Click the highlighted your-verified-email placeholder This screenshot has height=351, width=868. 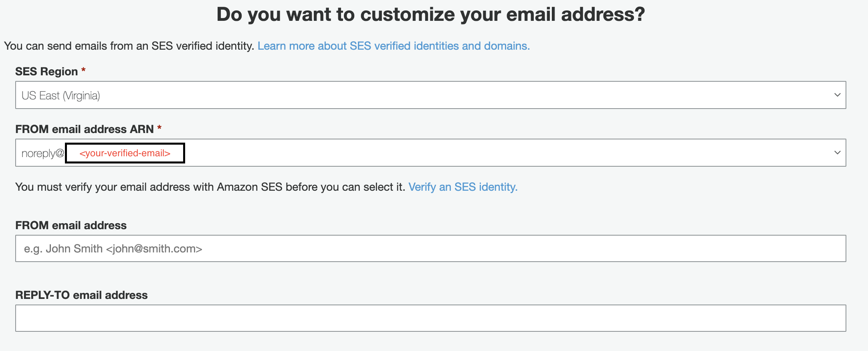pos(125,153)
